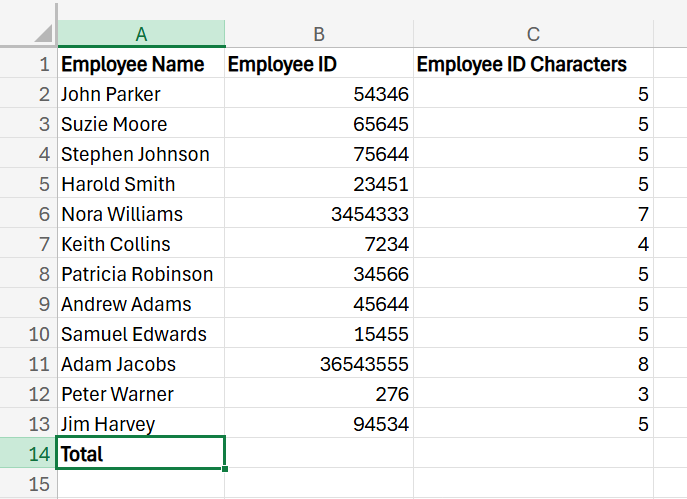Select the 'Nora Williams' cell
Image resolution: width=687 pixels, height=499 pixels.
[141, 214]
